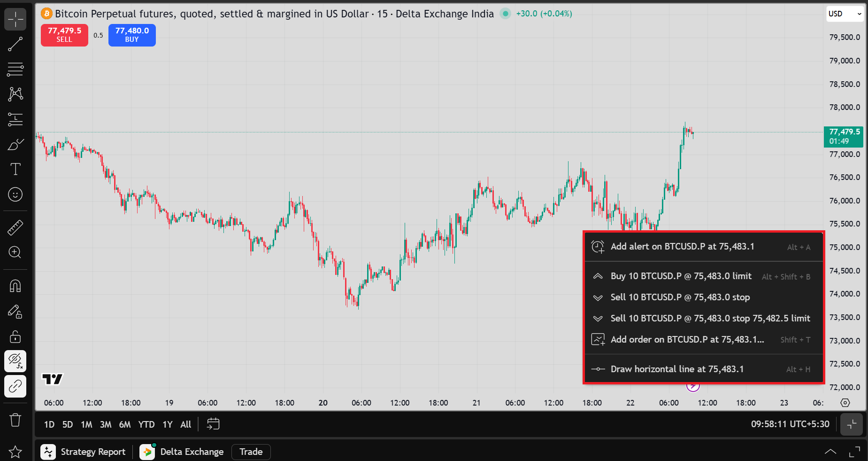Click the +30.0 (+0.04%) price change
The width and height of the screenshot is (868, 461).
point(544,14)
